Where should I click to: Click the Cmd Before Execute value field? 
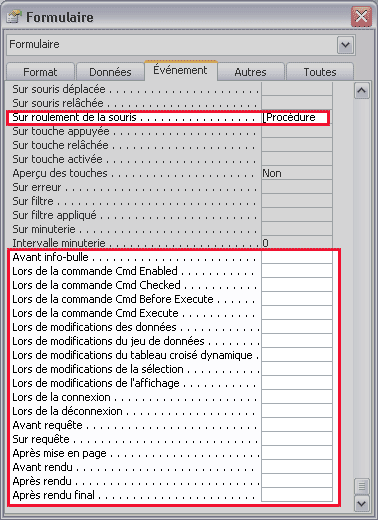(x=297, y=299)
